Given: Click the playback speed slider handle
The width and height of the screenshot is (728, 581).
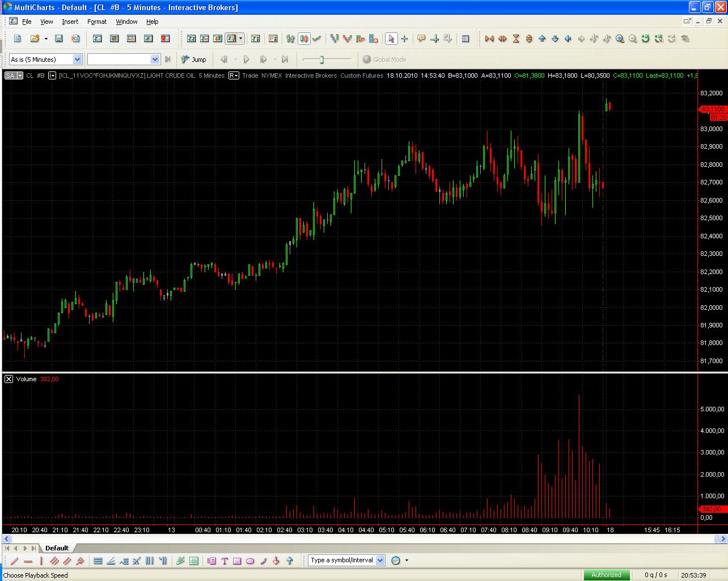Looking at the screenshot, I should 321,60.
